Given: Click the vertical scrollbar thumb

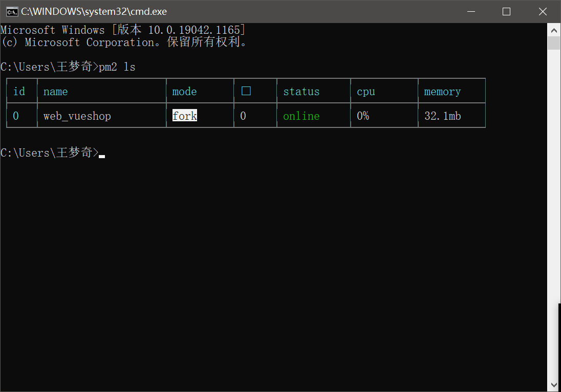Looking at the screenshot, I should coord(554,43).
